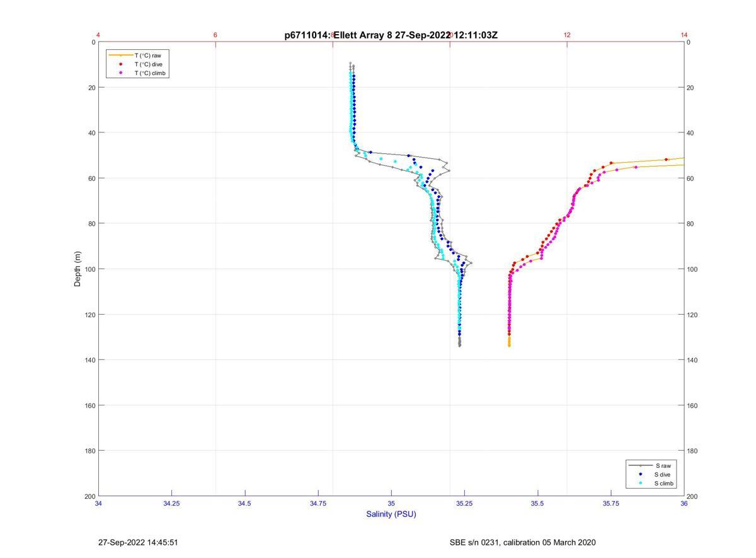The image size is (756, 558).
Task: Click salinity tick label '34' on bottom axis
Action: click(98, 503)
